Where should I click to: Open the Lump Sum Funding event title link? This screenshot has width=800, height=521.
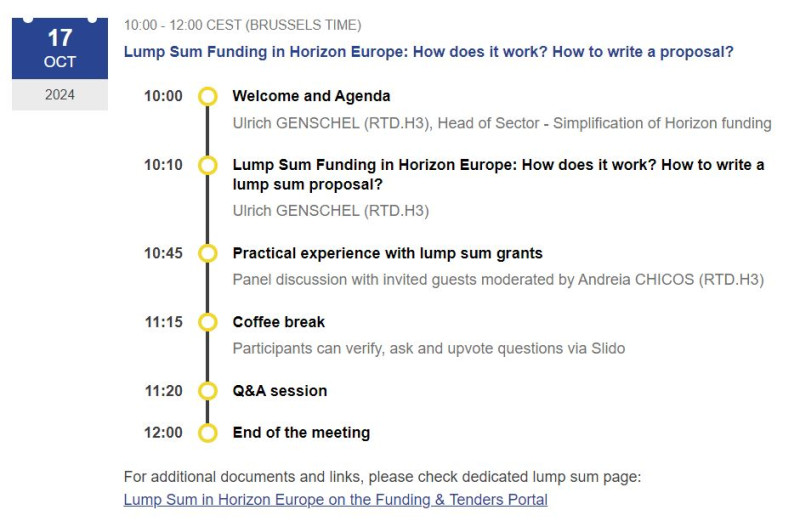pos(429,52)
